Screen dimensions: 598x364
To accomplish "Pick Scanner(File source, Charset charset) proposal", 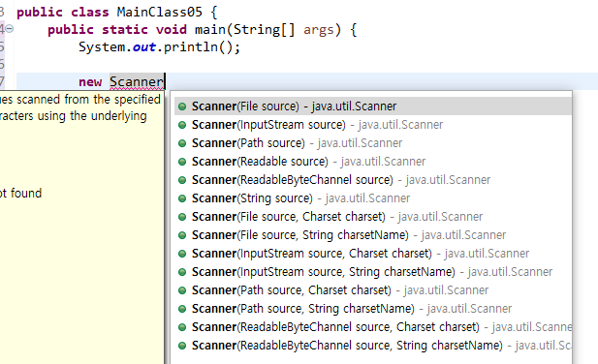I will pyautogui.click(x=373, y=217).
